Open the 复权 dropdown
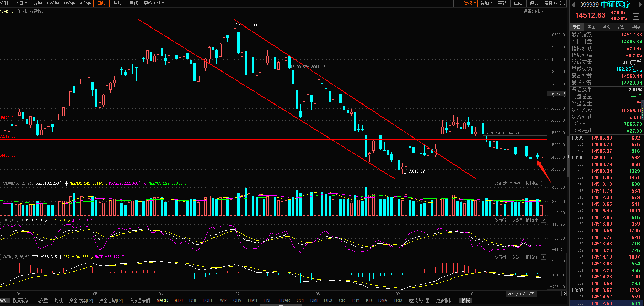This screenshot has height=306, width=644. pyautogui.click(x=470, y=3)
